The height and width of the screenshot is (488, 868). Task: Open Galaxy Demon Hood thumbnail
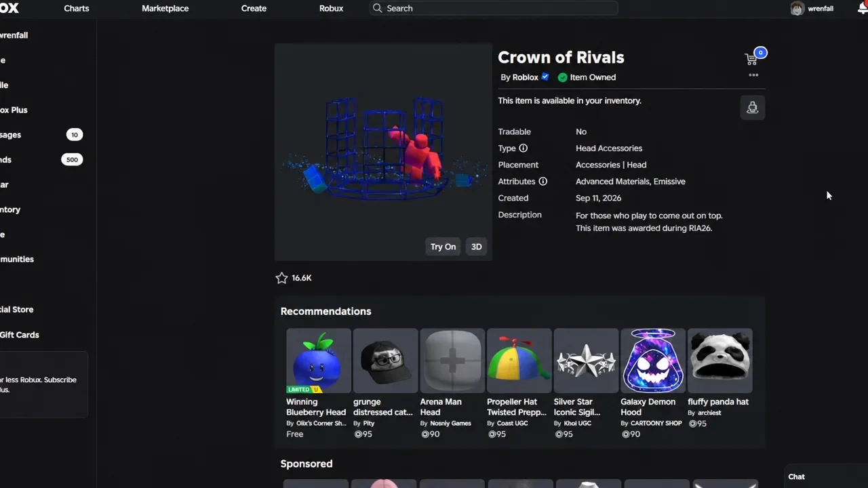[x=653, y=361]
